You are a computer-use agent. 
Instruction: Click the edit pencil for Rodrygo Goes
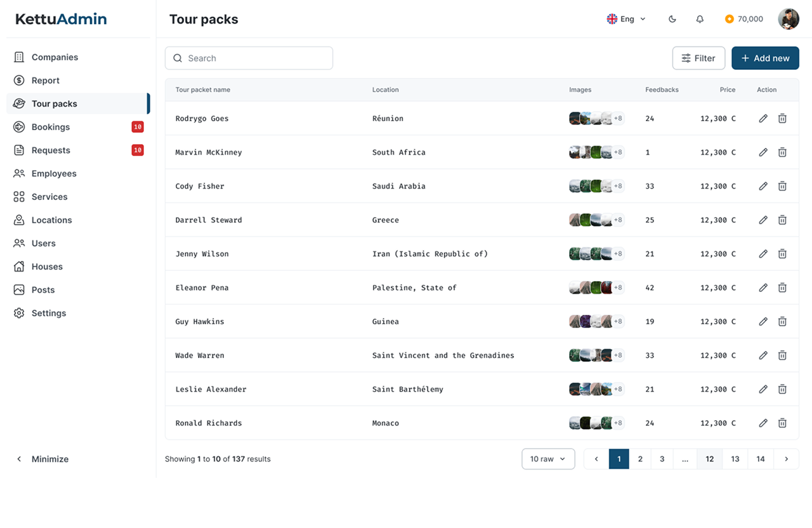[763, 119]
